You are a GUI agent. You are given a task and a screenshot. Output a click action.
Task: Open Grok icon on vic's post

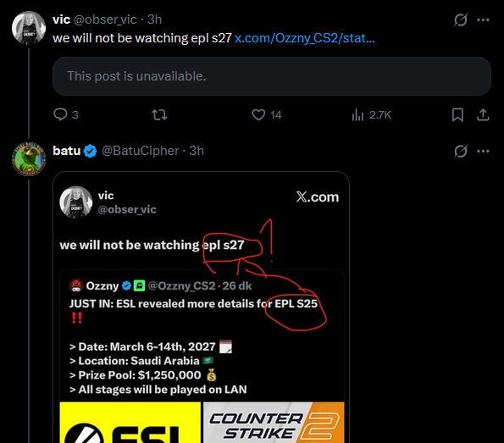click(x=460, y=20)
